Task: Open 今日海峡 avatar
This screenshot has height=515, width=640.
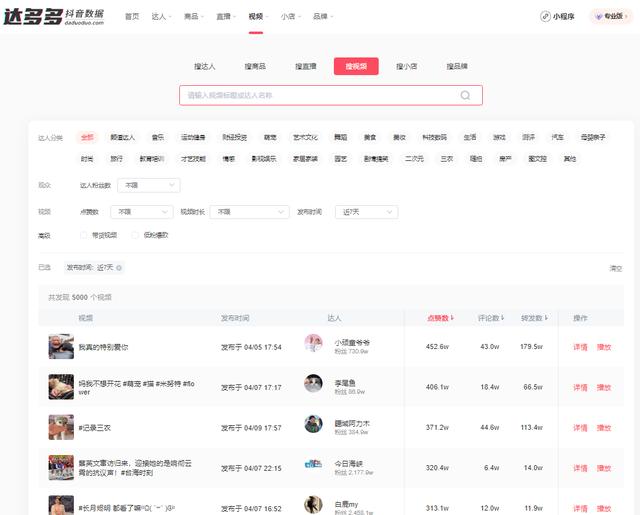Action: tap(313, 464)
